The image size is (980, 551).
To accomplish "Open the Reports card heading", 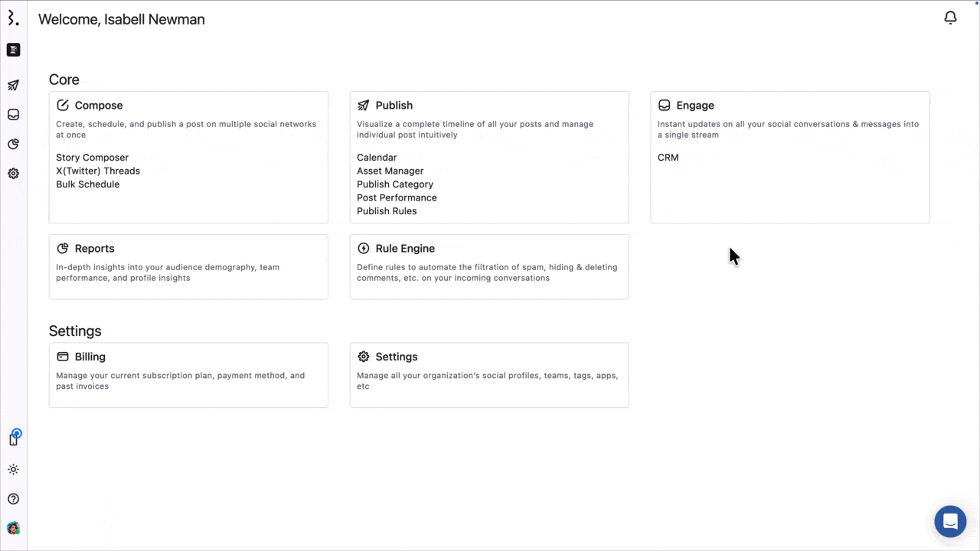I will pos(94,249).
